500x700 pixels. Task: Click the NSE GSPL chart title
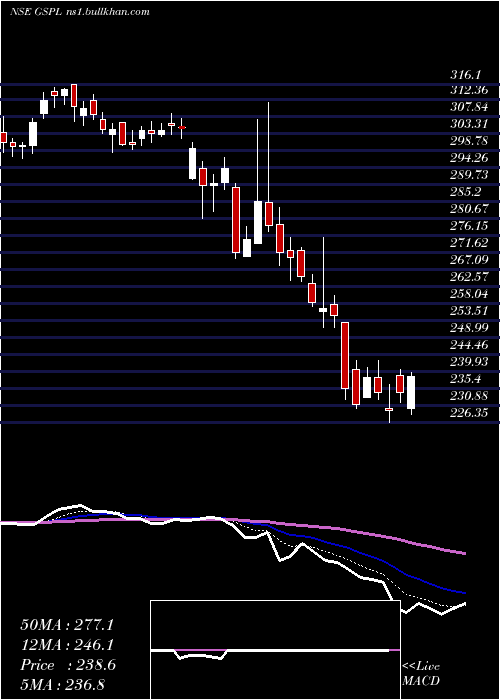point(79,12)
